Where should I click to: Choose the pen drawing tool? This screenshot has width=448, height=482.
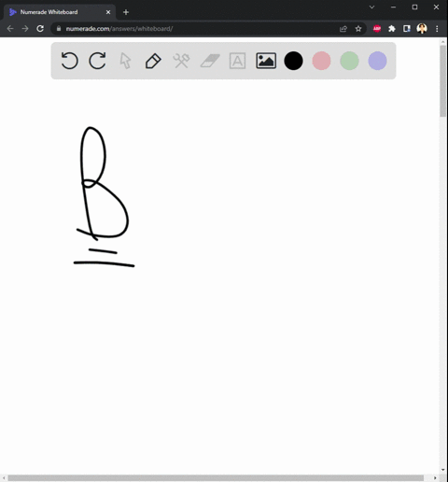[x=153, y=61]
